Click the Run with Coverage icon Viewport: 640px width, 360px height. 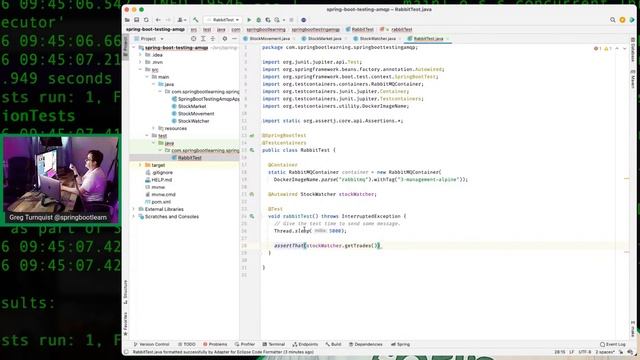pos(268,20)
